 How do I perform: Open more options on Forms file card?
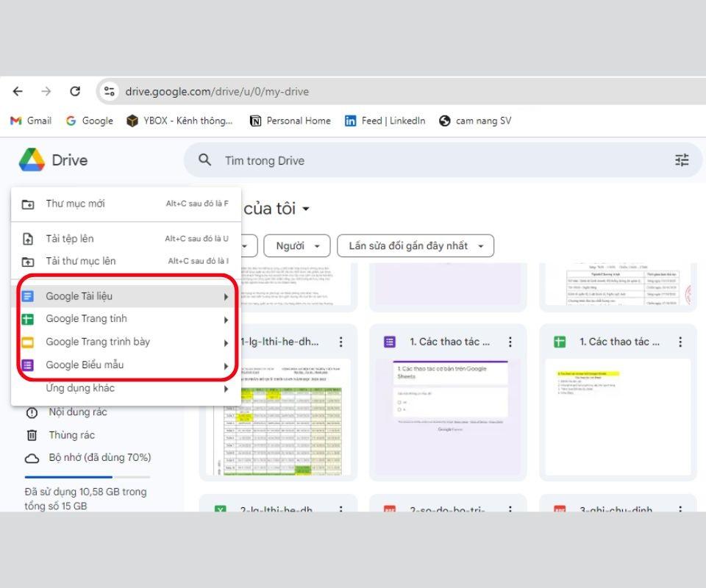click(511, 342)
